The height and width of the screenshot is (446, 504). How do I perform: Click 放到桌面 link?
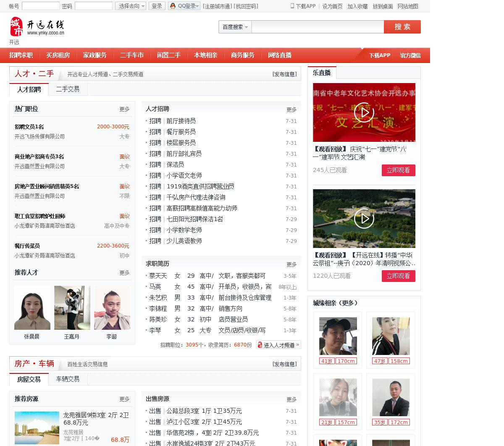tap(383, 6)
